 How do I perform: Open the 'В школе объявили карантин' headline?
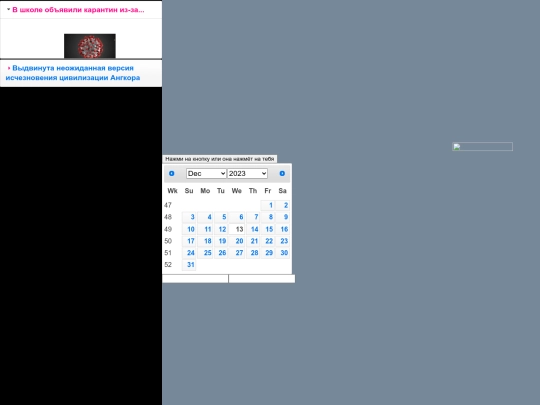pyautogui.click(x=78, y=10)
